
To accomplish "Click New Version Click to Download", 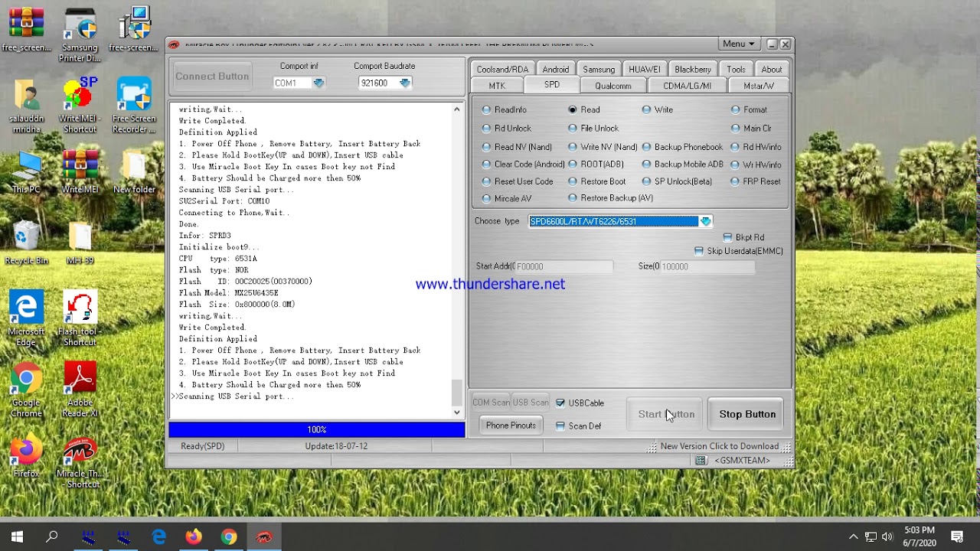I will coord(720,446).
